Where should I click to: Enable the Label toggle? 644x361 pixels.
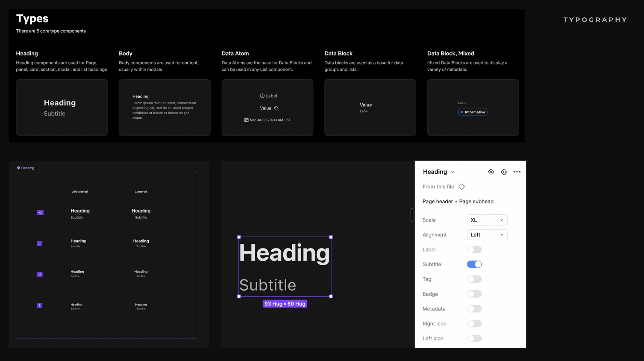(x=474, y=250)
